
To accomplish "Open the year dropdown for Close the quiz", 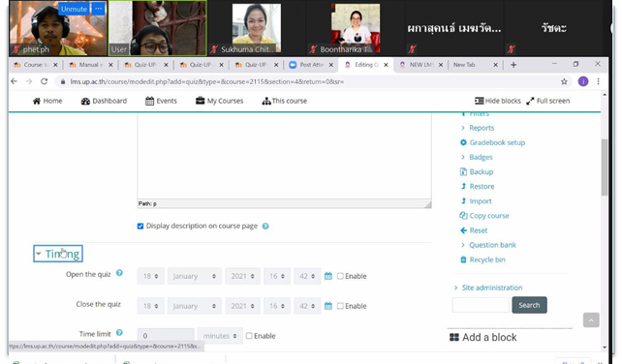I will coord(243,306).
